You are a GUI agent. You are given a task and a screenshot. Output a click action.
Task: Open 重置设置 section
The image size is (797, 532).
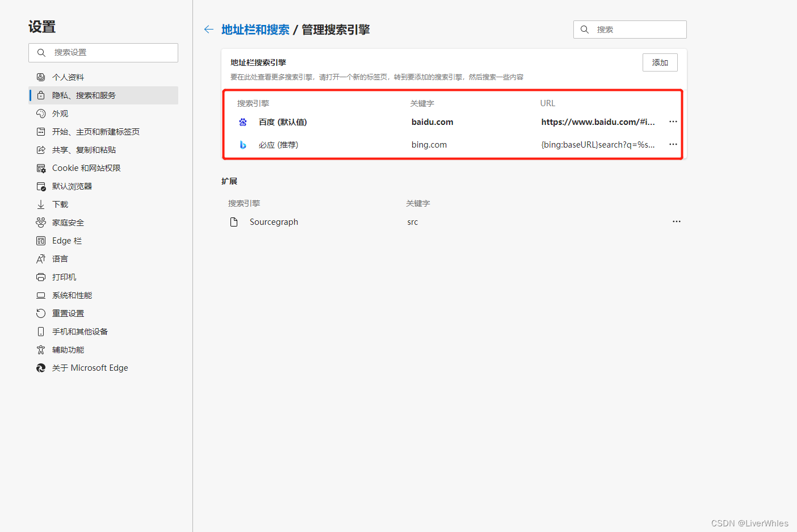103,313
